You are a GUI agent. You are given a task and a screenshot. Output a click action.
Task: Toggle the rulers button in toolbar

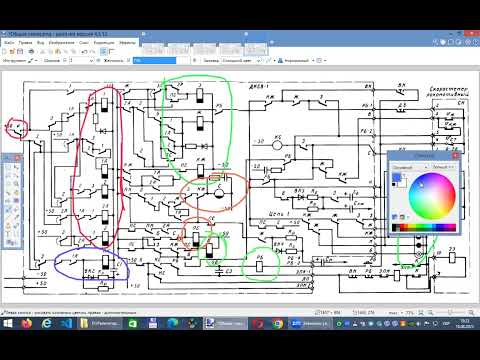coord(111,51)
